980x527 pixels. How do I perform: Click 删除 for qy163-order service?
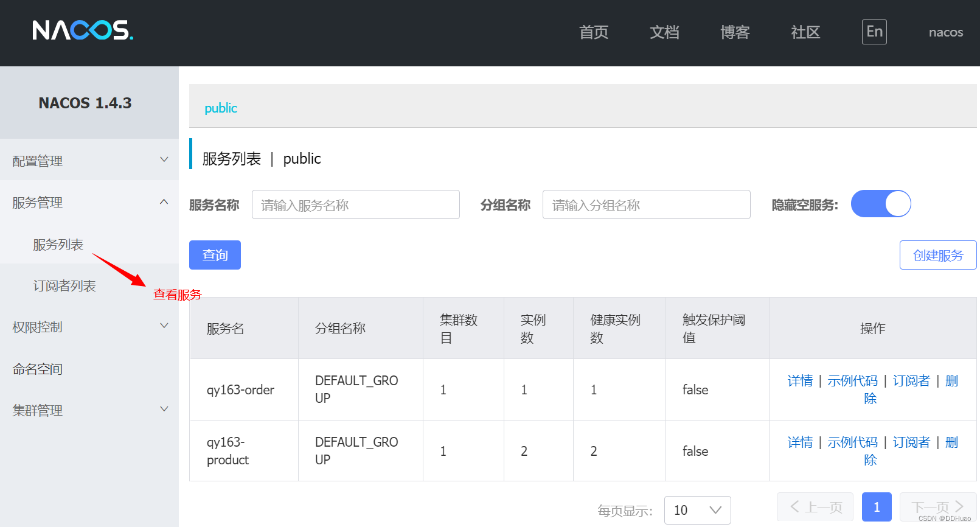[952, 381]
